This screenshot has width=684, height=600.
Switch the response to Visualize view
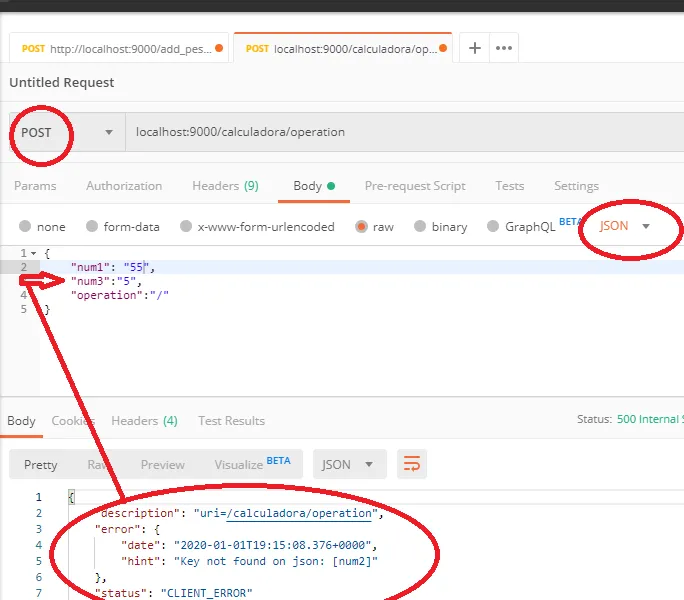[x=252, y=464]
